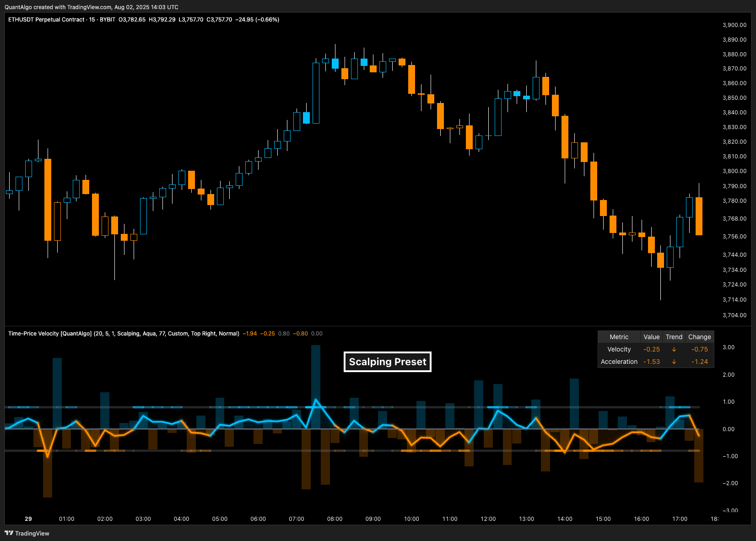
Task: Click the 3,704.00 price axis label
Action: click(734, 315)
